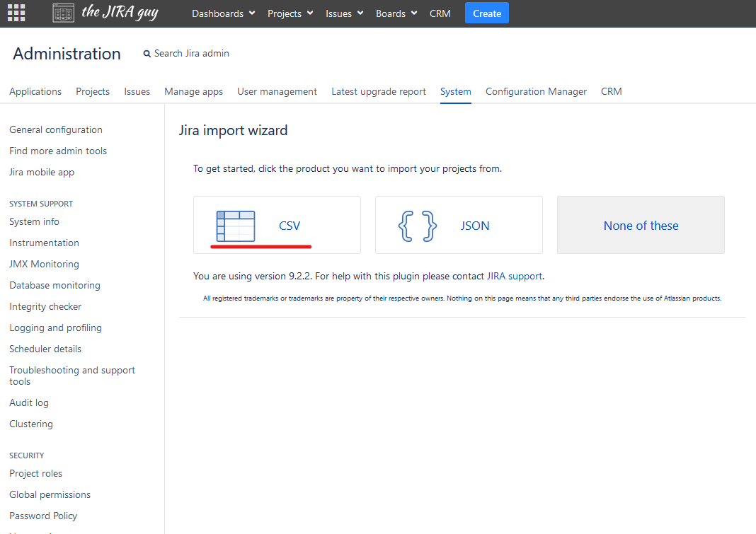Expand the Boards dropdown menu
The height and width of the screenshot is (534, 756).
click(x=396, y=13)
